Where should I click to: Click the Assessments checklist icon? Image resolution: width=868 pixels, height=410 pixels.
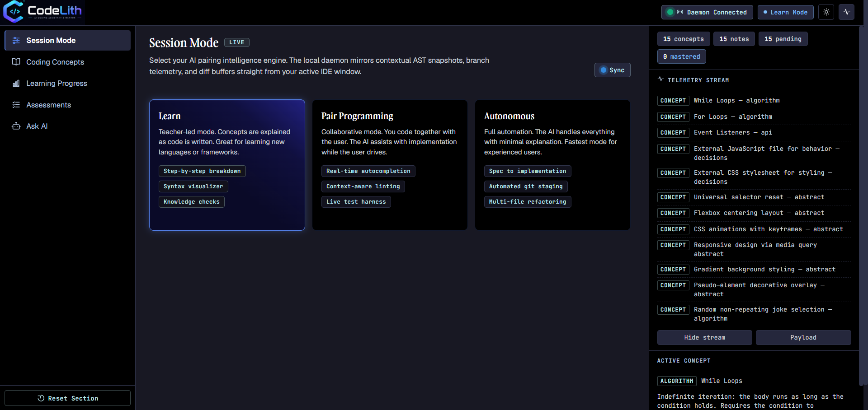point(16,105)
